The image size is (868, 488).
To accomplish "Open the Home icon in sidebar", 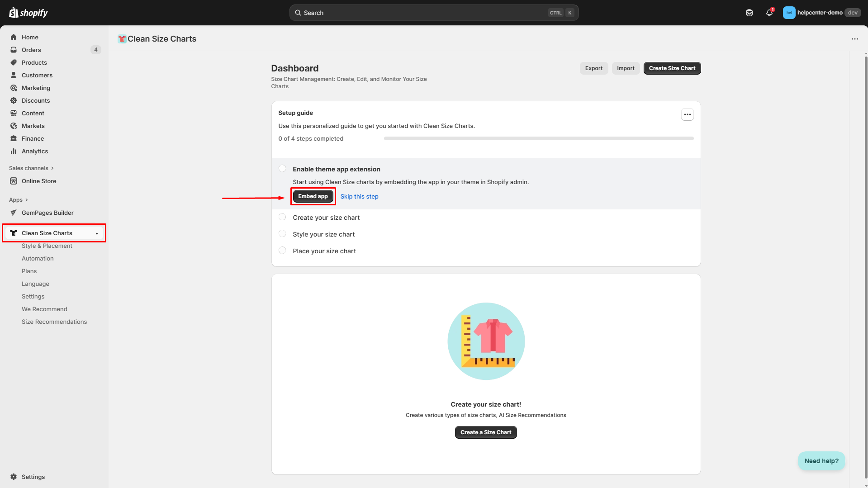I will (14, 37).
